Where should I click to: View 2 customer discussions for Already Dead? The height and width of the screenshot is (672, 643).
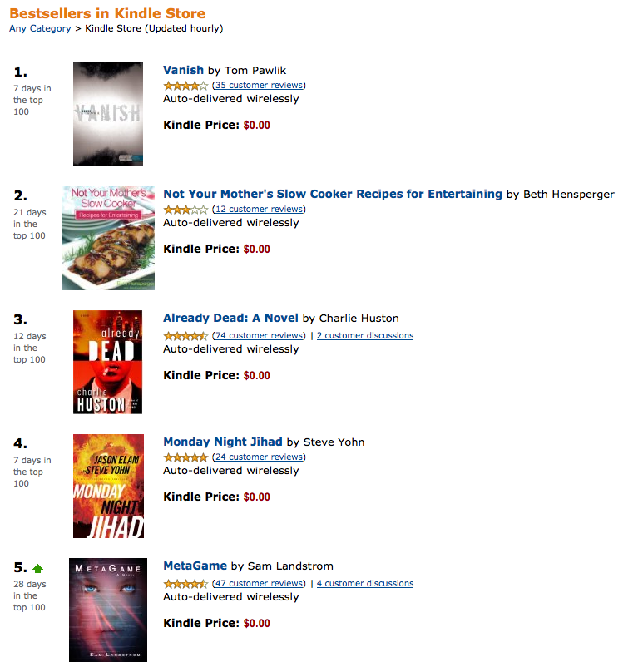(365, 336)
